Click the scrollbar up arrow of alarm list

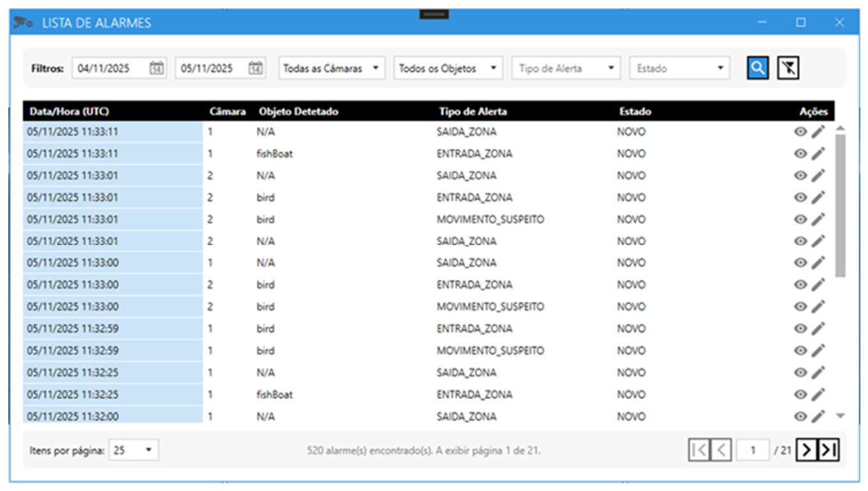(x=840, y=128)
